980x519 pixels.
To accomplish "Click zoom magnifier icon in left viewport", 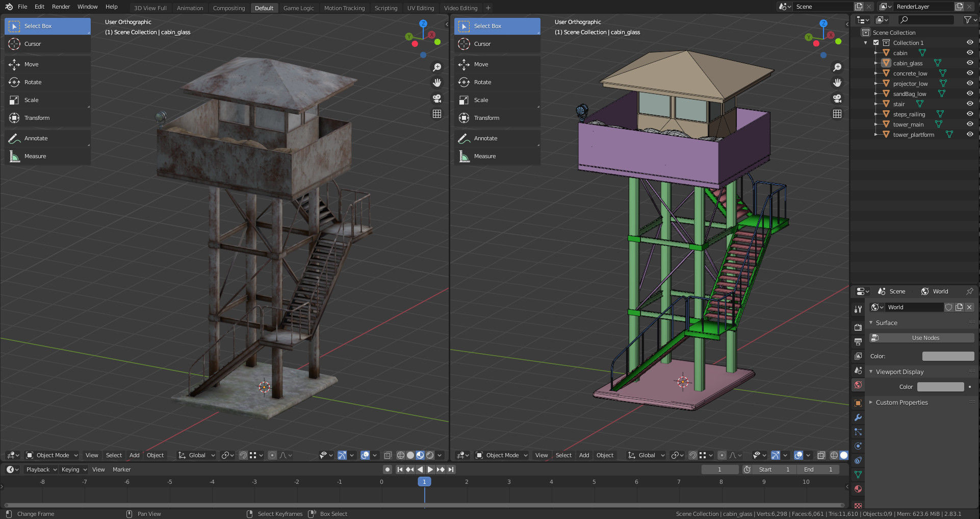I will (x=437, y=67).
